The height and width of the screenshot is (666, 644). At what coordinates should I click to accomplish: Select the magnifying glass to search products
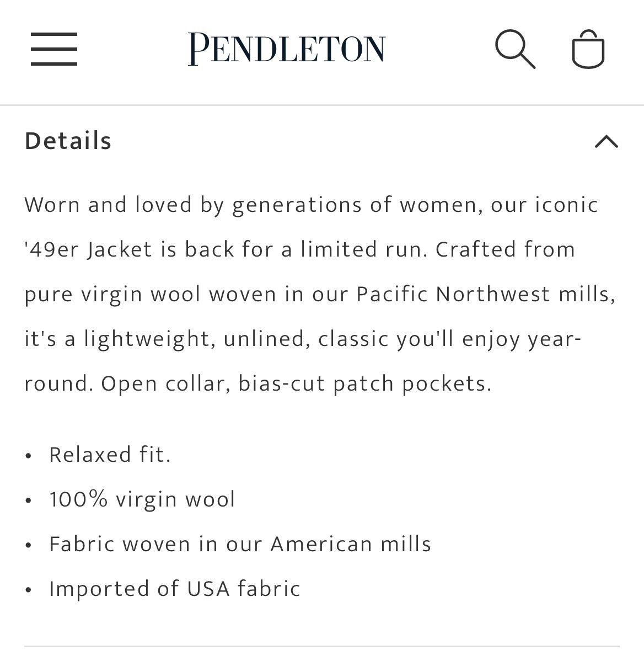tap(515, 48)
